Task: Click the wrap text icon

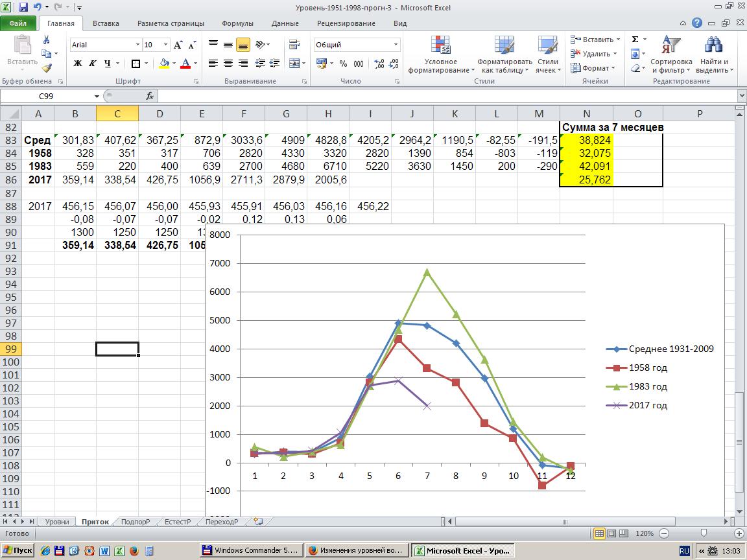Action: (294, 45)
